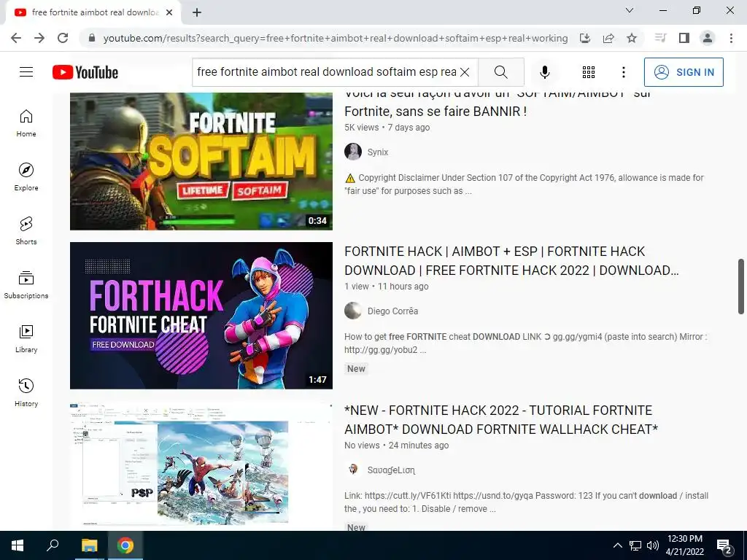Open the tab search chevron in title bar
The height and width of the screenshot is (560, 747).
pyautogui.click(x=630, y=10)
